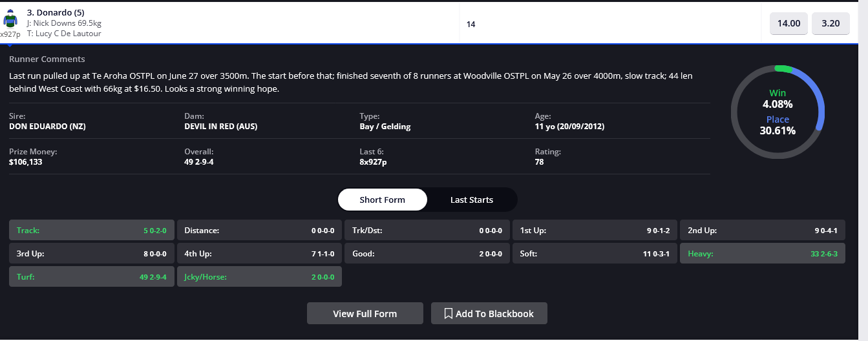Click the 2nd Up stats tile

click(x=763, y=231)
